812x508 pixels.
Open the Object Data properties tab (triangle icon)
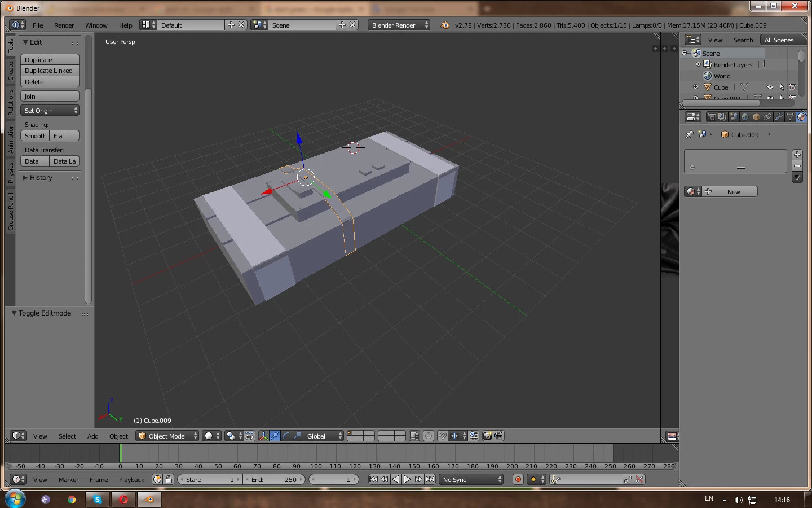pyautogui.click(x=790, y=117)
